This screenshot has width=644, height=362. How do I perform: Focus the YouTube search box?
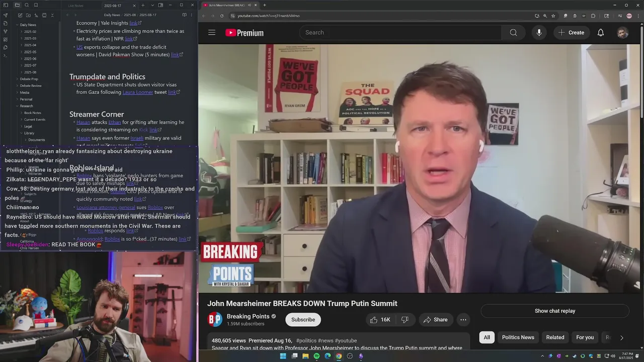400,33
